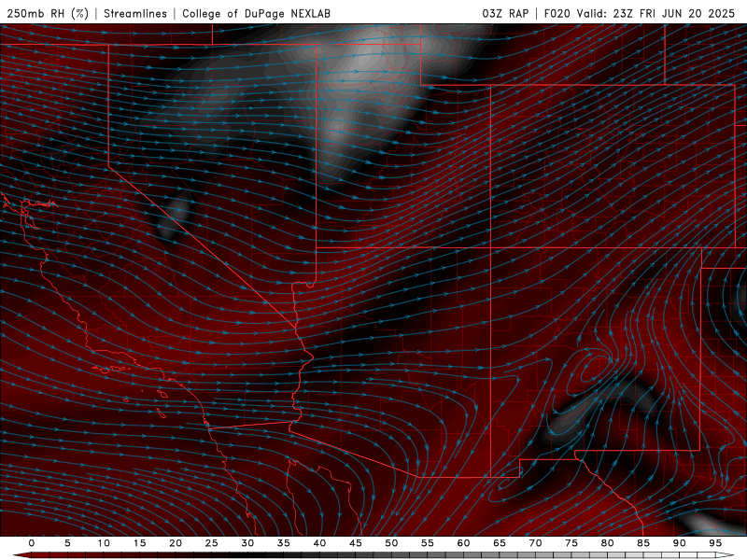Click the '50' label on the color scale
The height and width of the screenshot is (560, 747).
pos(391,543)
